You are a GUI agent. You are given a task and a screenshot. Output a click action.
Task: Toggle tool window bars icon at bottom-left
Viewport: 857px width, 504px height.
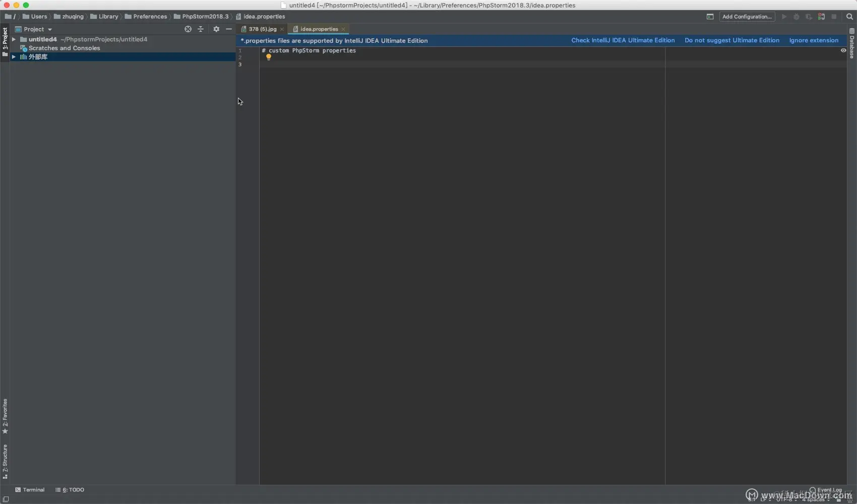click(6, 499)
